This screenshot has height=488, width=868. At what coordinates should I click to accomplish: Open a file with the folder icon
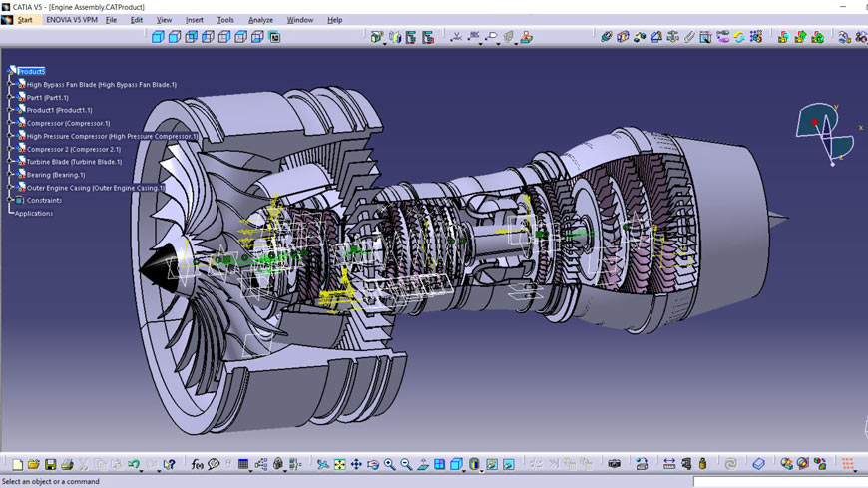33,465
